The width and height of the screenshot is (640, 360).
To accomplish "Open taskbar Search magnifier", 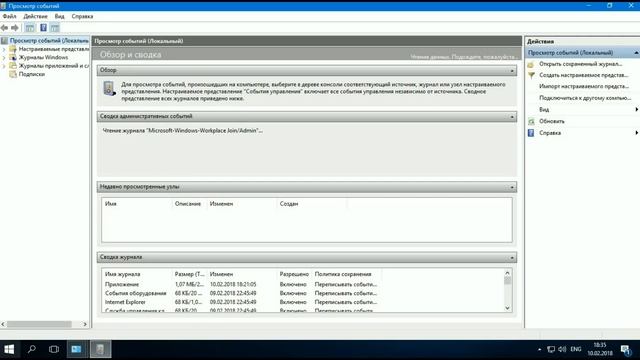I will [31, 349].
